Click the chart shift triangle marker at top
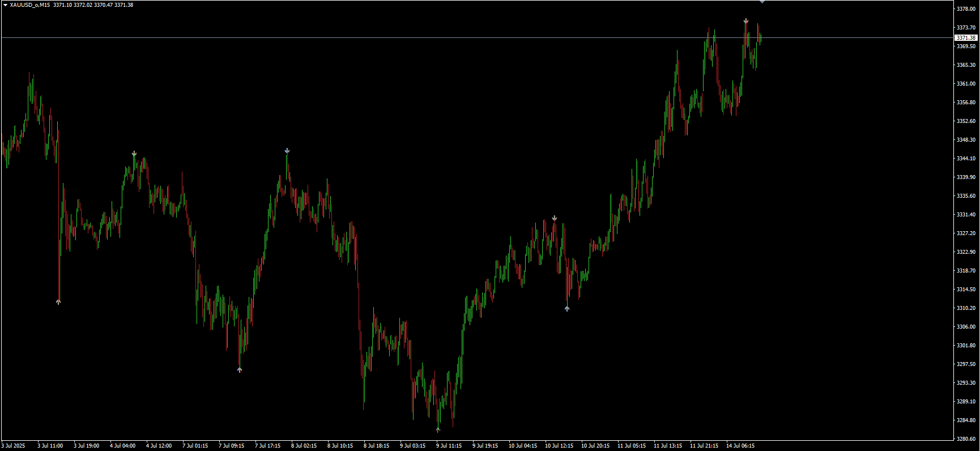Screen dimensions: 980x451 coord(762,2)
